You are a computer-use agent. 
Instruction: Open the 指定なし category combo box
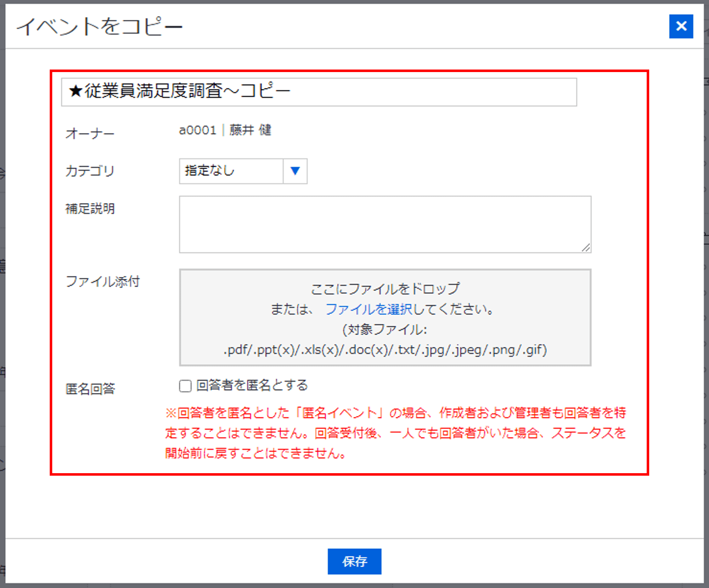click(x=231, y=171)
